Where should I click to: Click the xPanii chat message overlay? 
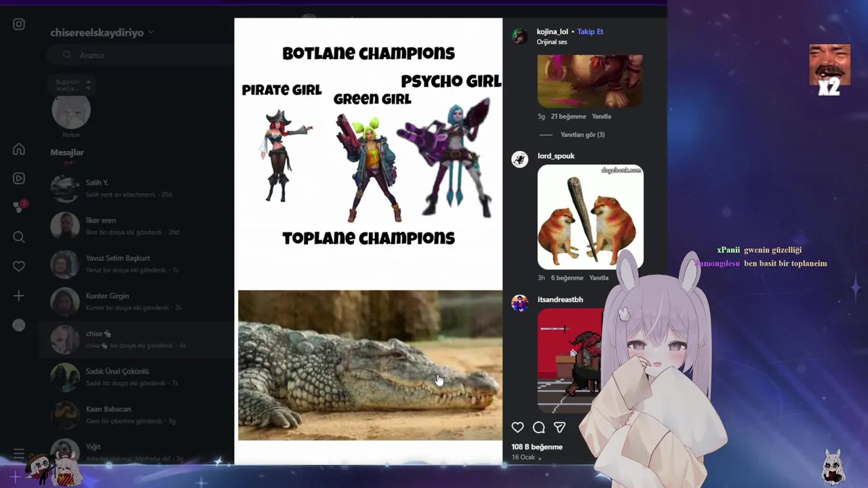click(759, 250)
